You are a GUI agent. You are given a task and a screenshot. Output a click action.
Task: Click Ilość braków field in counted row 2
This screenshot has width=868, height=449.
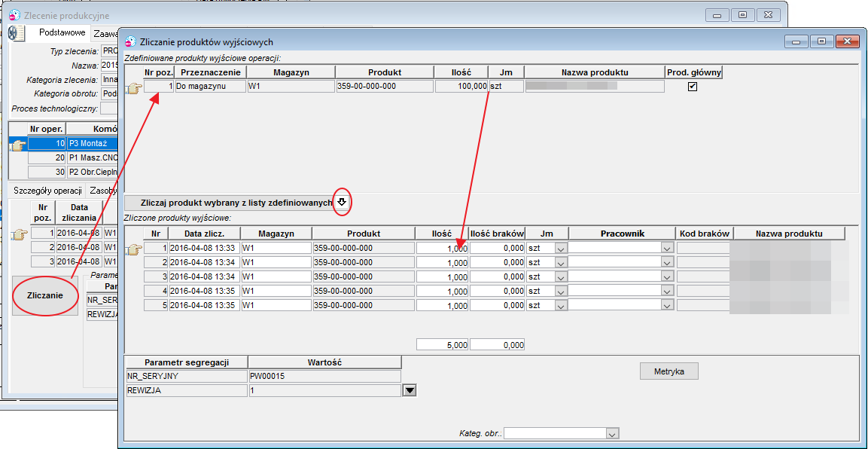pos(497,262)
